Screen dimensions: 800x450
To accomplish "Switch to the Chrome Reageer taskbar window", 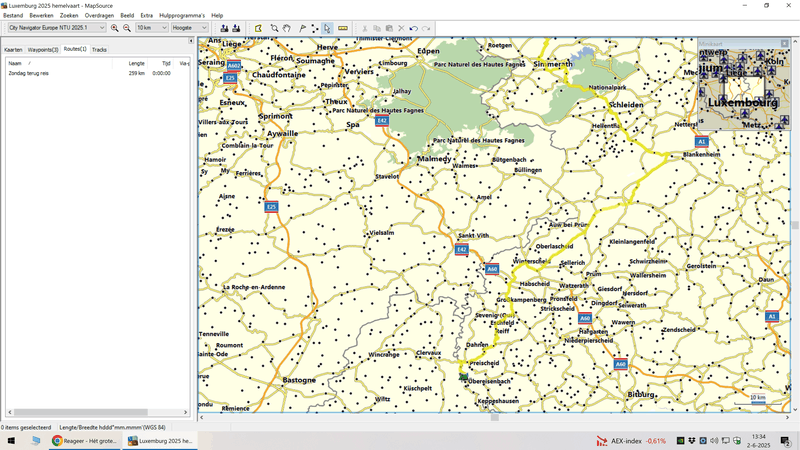I will (x=85, y=440).
